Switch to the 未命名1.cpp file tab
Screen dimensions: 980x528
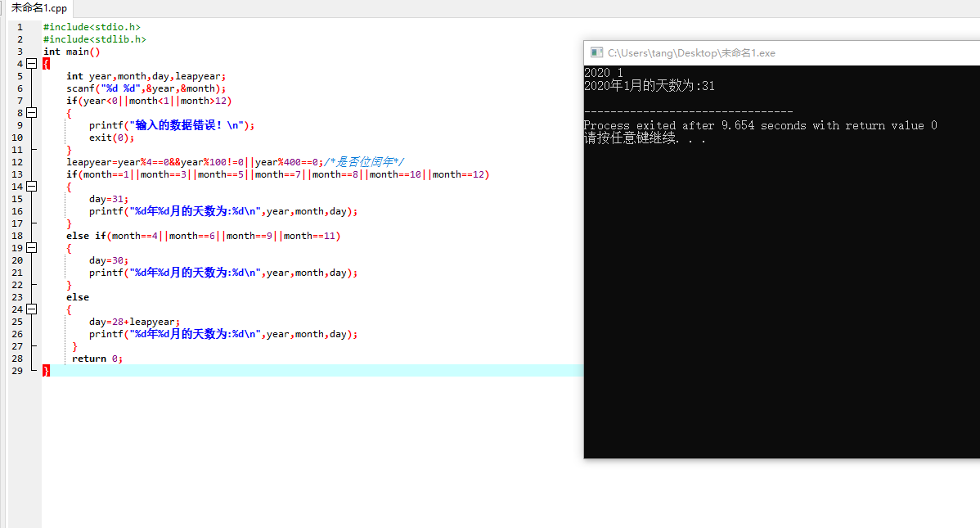click(38, 8)
